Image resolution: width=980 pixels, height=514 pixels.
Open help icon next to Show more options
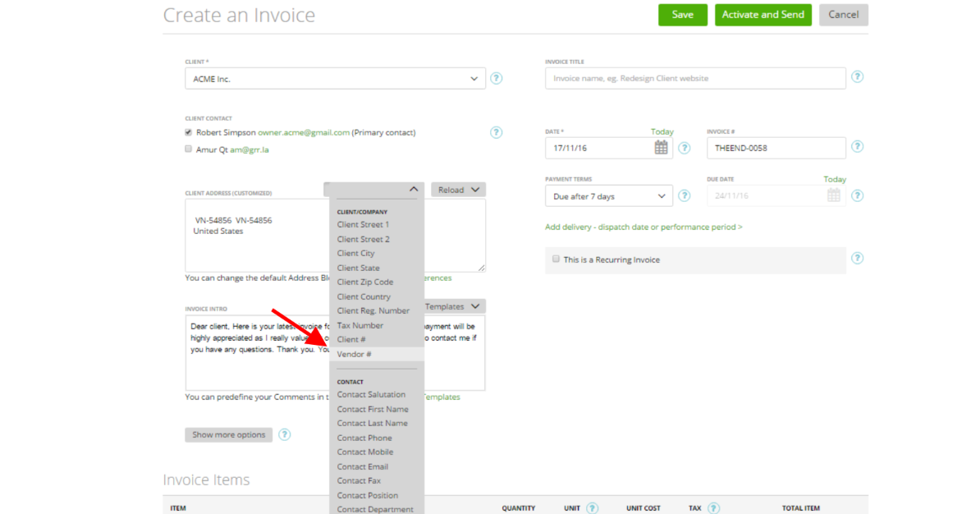click(284, 434)
